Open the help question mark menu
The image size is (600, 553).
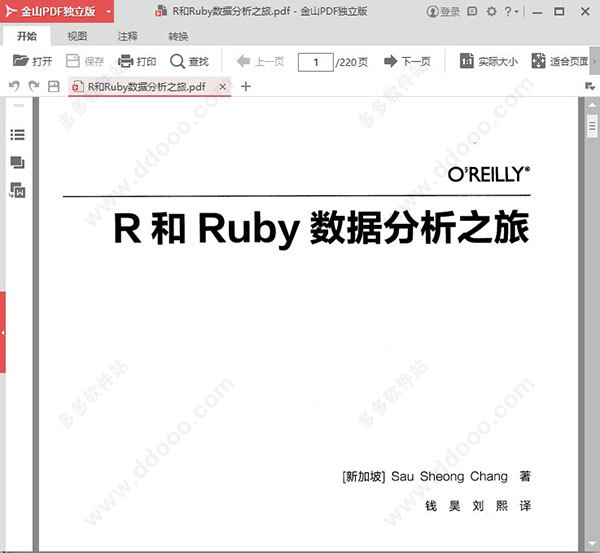511,11
